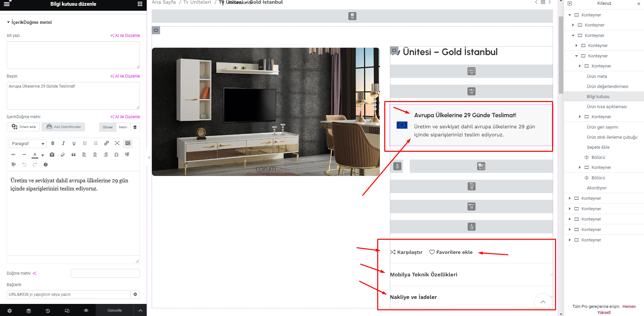Screen dimensions: 644x316
Task: Redo change in text editor
Action: [x=35, y=165]
